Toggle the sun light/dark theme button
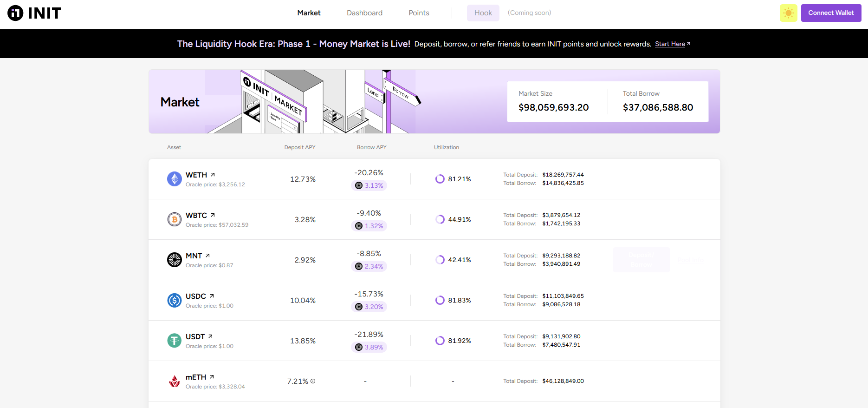Viewport: 868px width, 408px height. coord(788,13)
